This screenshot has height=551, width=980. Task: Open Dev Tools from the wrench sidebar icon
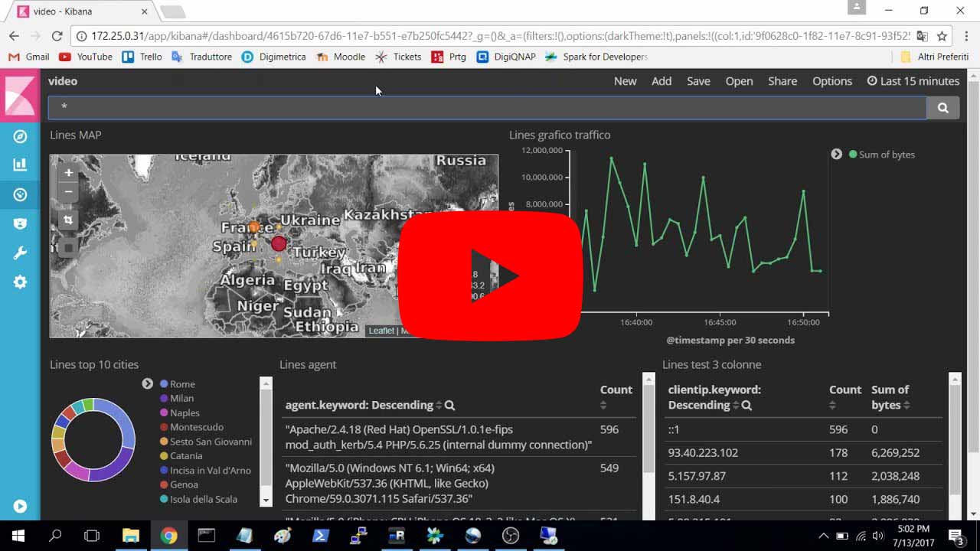pyautogui.click(x=20, y=253)
